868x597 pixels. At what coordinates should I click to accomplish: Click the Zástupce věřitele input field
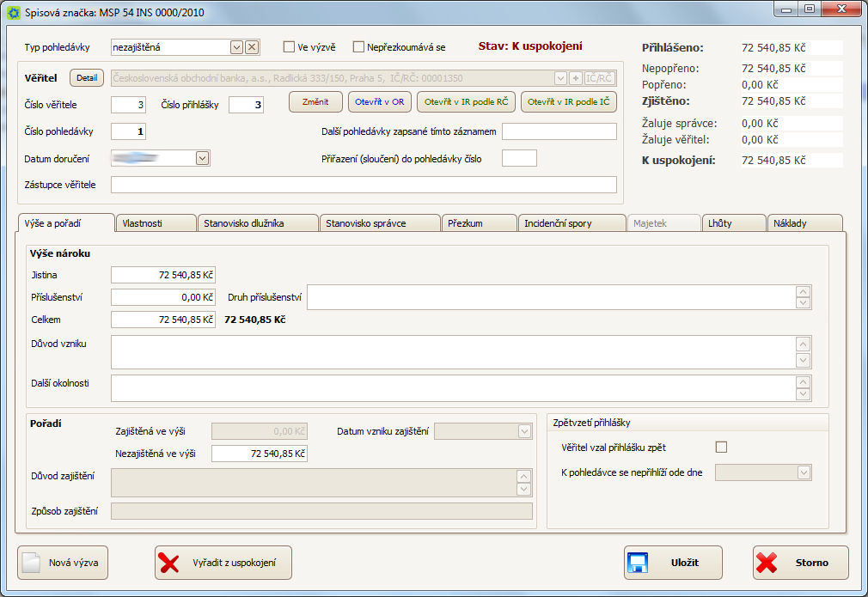[x=364, y=185]
